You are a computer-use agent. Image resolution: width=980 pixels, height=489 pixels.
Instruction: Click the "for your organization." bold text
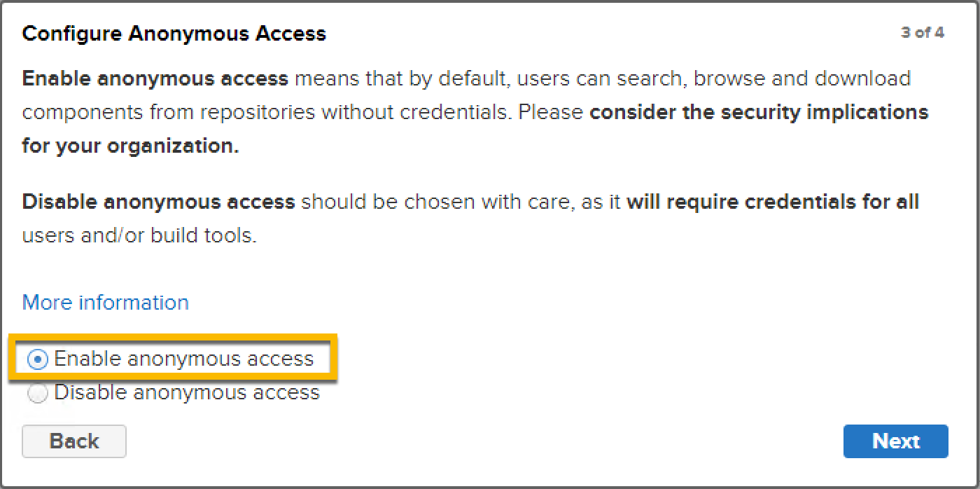click(x=131, y=146)
